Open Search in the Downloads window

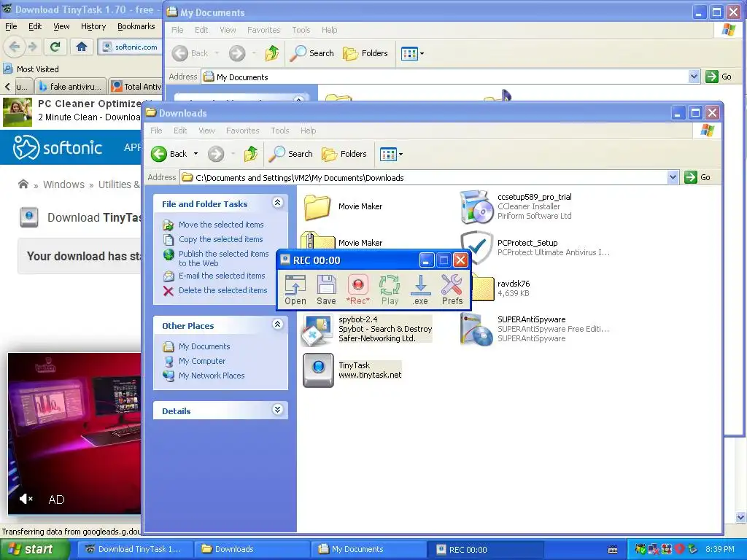(x=290, y=154)
